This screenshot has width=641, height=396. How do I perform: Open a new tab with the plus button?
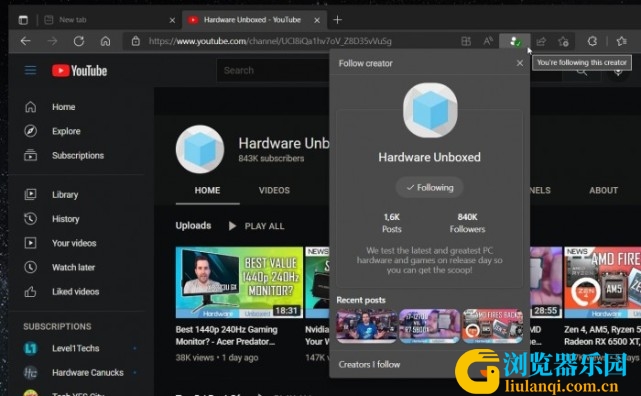337,20
